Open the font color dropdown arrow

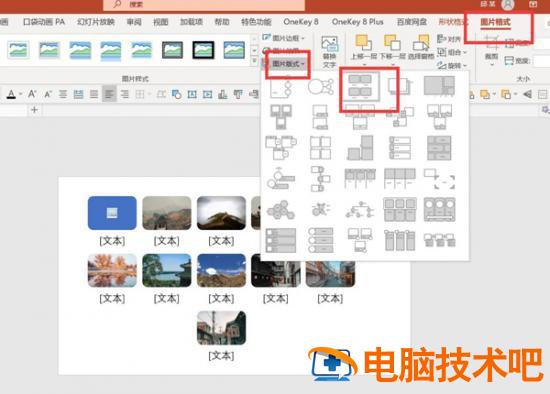[20, 94]
